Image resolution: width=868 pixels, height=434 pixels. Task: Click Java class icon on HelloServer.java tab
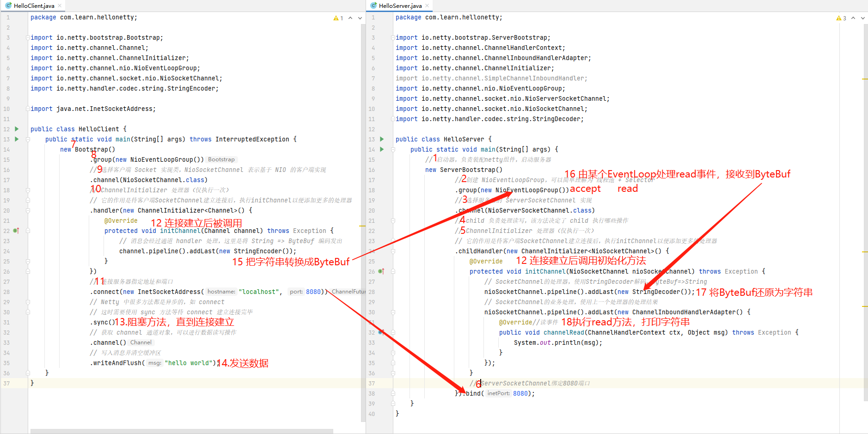click(374, 6)
